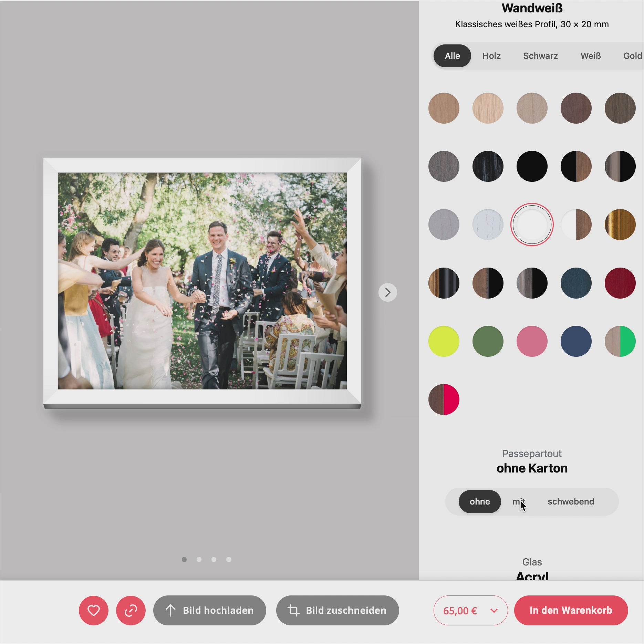Viewport: 644px width, 644px height.
Task: Switch to the Gold filter tab
Action: click(633, 56)
